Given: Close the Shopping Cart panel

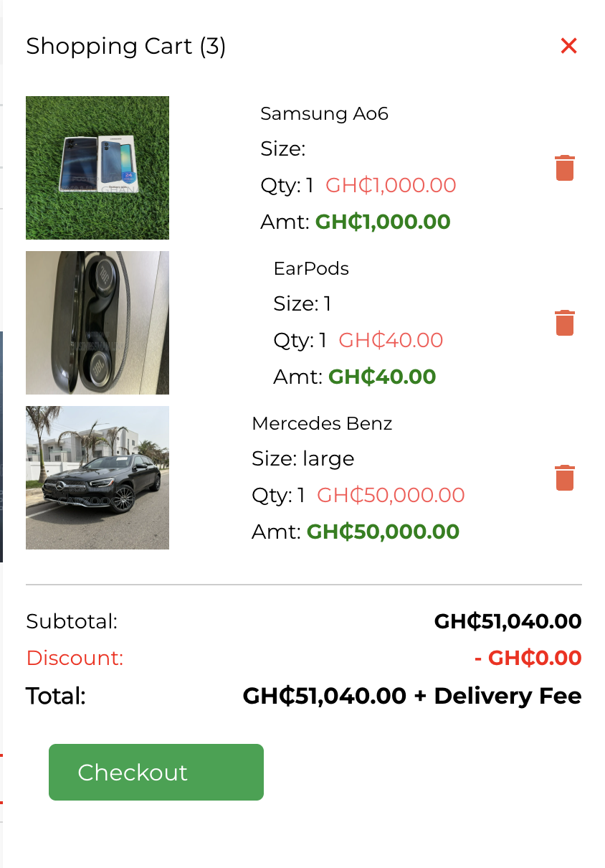Looking at the screenshot, I should 568,46.
